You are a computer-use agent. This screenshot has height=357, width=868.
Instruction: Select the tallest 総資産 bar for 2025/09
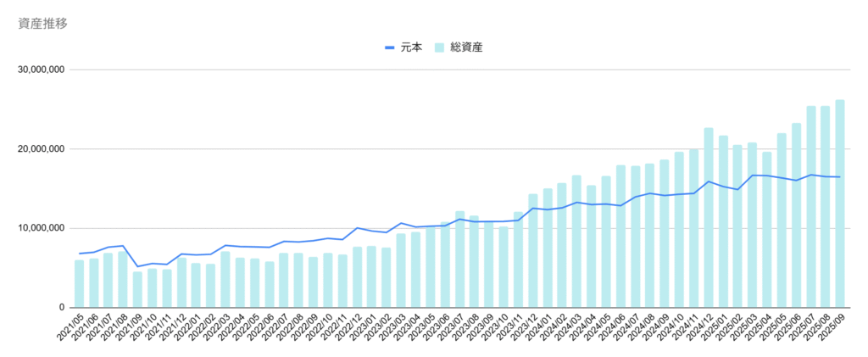point(839,204)
